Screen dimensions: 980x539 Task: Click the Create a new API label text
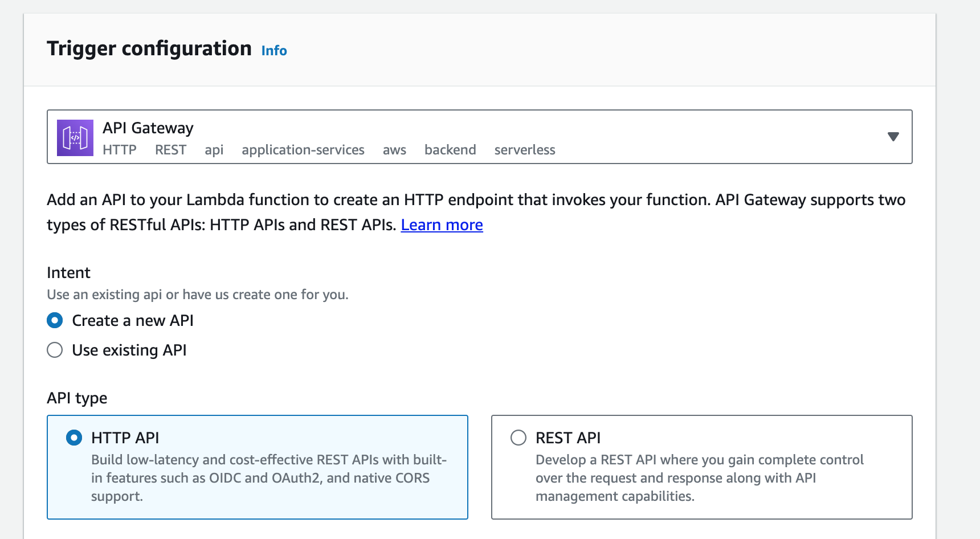[133, 320]
